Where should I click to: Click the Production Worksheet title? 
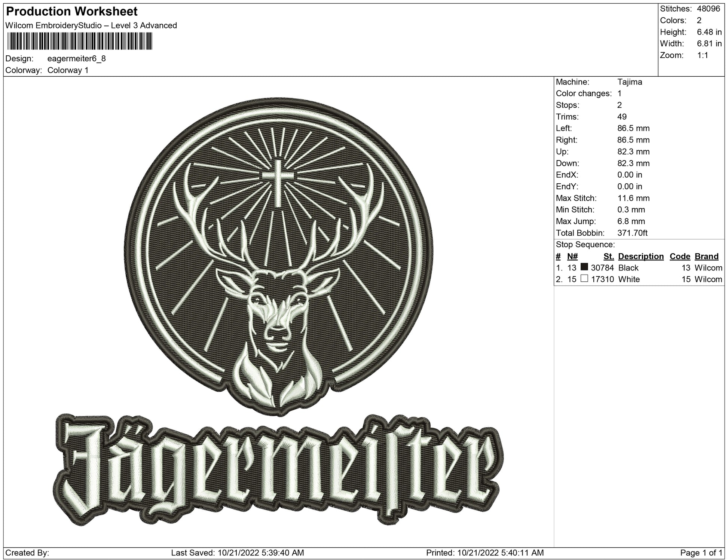72,12
